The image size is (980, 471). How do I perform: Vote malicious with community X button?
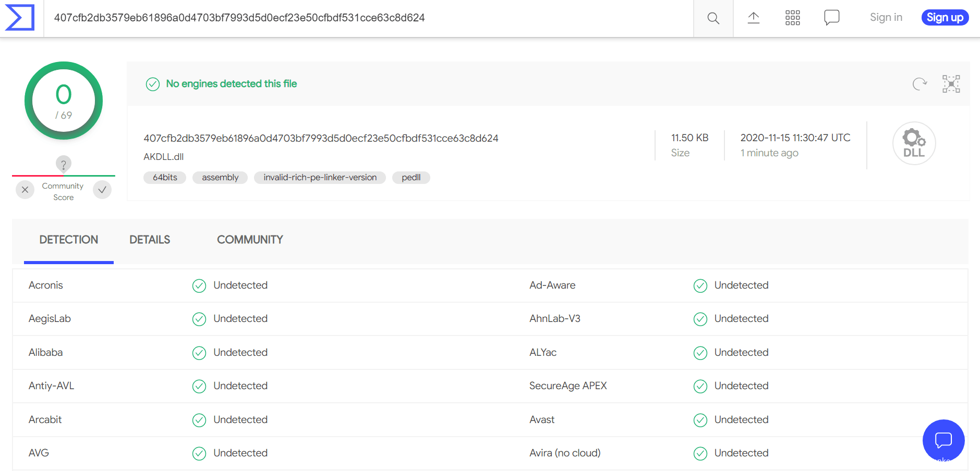coord(25,190)
